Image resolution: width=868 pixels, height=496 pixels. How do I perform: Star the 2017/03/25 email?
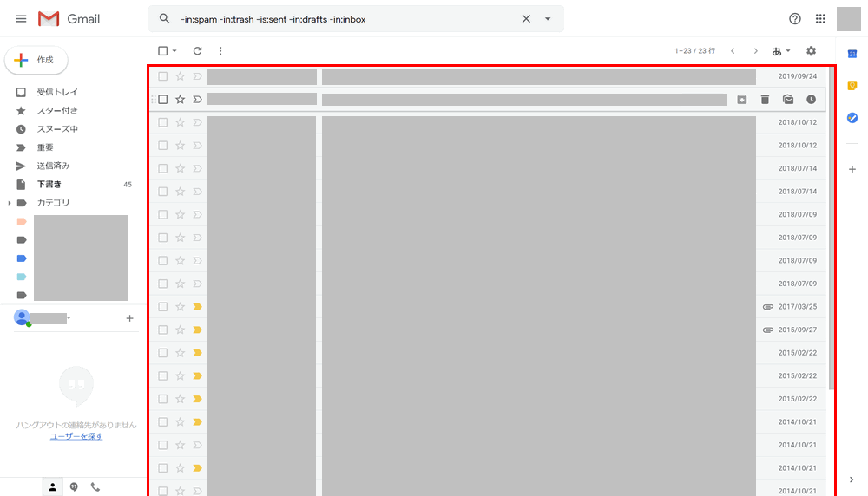(180, 307)
